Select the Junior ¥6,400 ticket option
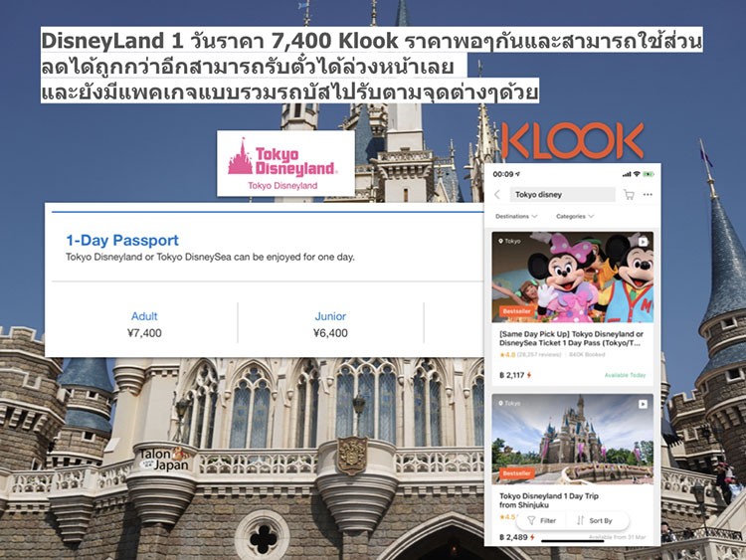Image resolution: width=746 pixels, height=560 pixels. point(330,324)
